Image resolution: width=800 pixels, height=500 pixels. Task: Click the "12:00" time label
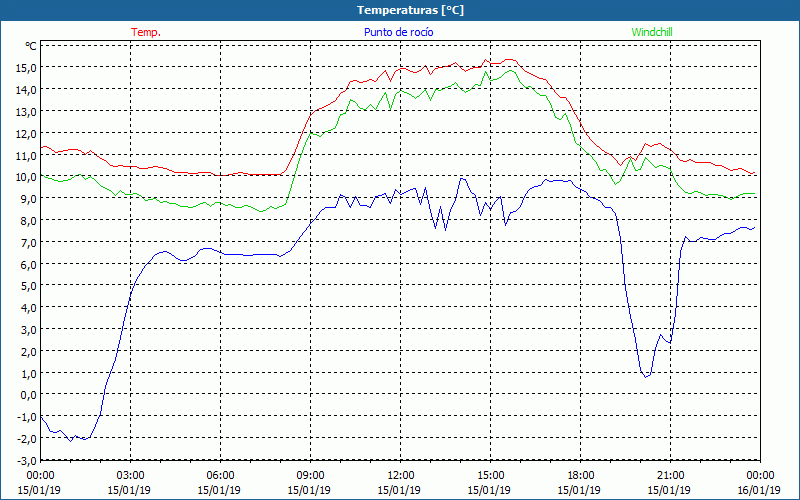[399, 476]
